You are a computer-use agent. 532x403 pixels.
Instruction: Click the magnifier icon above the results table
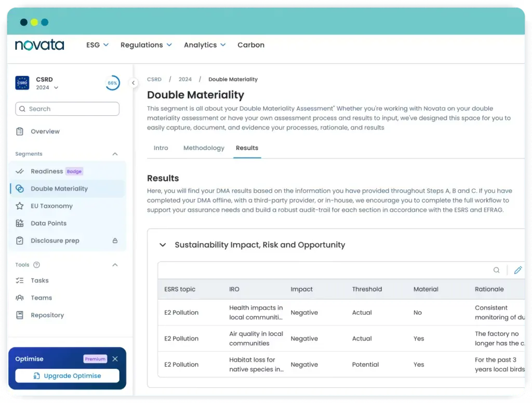pos(496,270)
